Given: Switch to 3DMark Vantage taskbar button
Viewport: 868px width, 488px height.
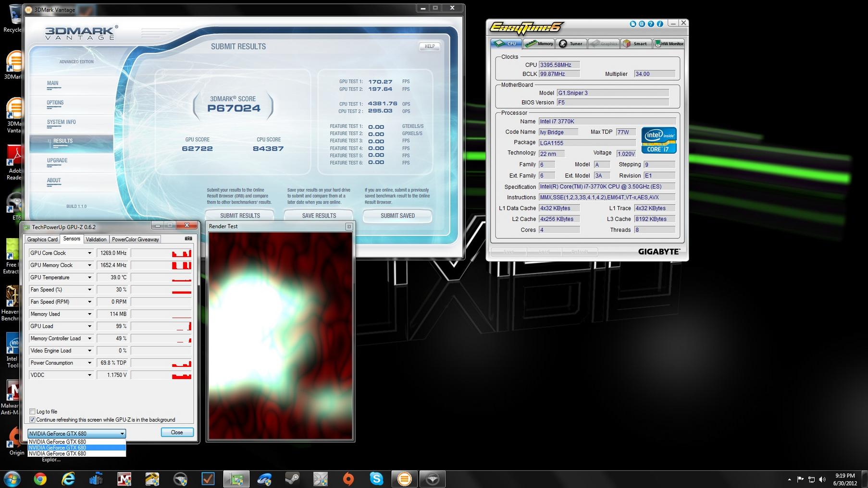Looking at the screenshot, I should (404, 479).
